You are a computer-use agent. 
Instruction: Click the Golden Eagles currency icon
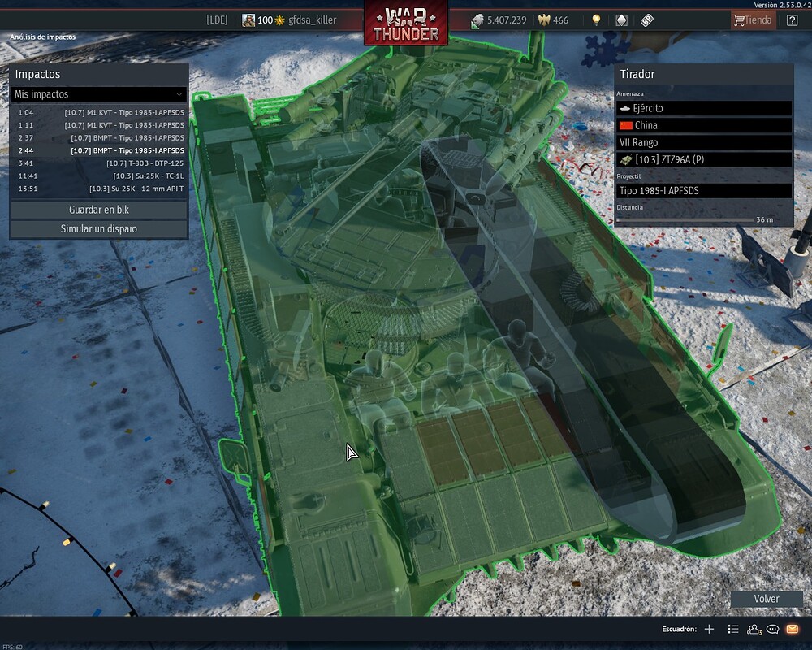[x=544, y=20]
